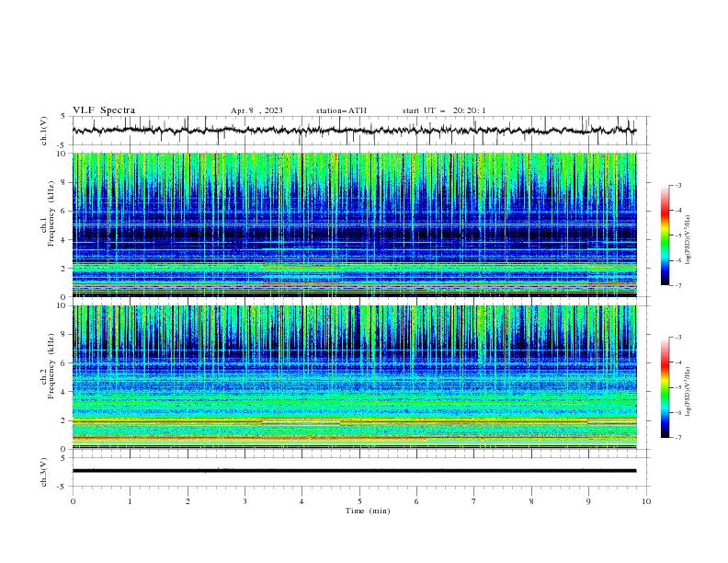Click the "-3" label on ch.1 color bar
728x563 pixels.
coord(678,185)
